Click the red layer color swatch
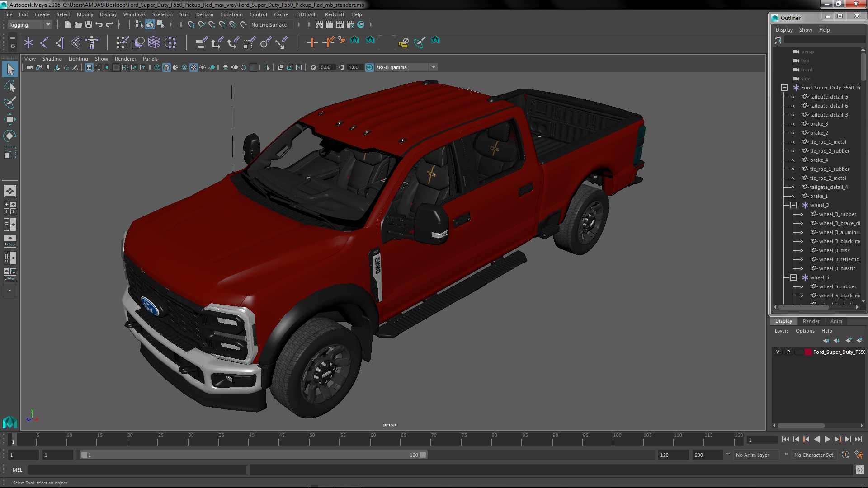This screenshot has width=868, height=488. coord(808,352)
